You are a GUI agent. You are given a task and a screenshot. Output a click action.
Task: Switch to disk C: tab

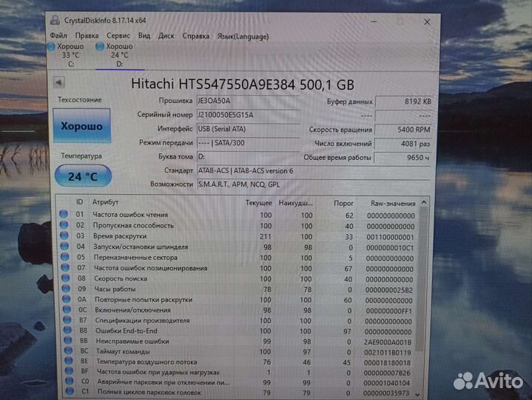[70, 55]
